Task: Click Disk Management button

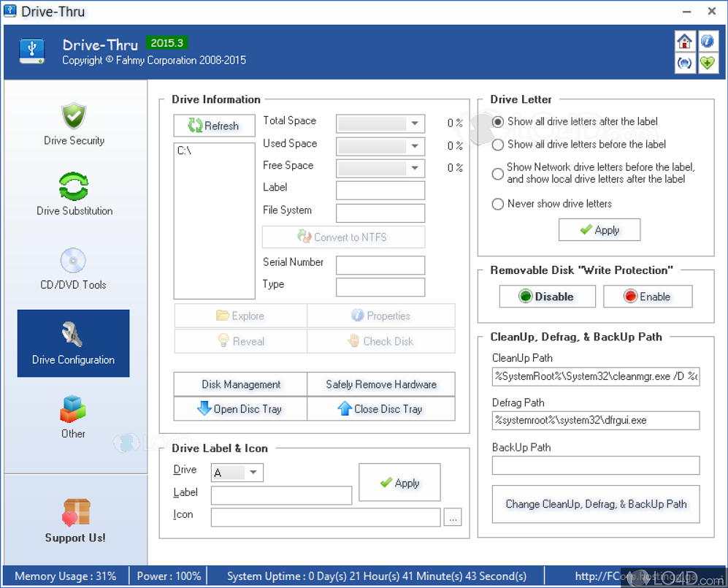Action: point(240,384)
